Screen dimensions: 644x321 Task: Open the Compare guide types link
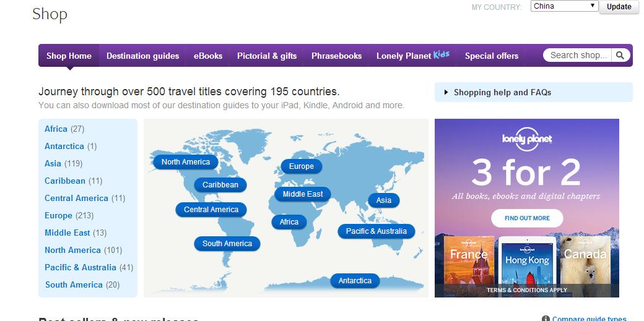pyautogui.click(x=590, y=319)
